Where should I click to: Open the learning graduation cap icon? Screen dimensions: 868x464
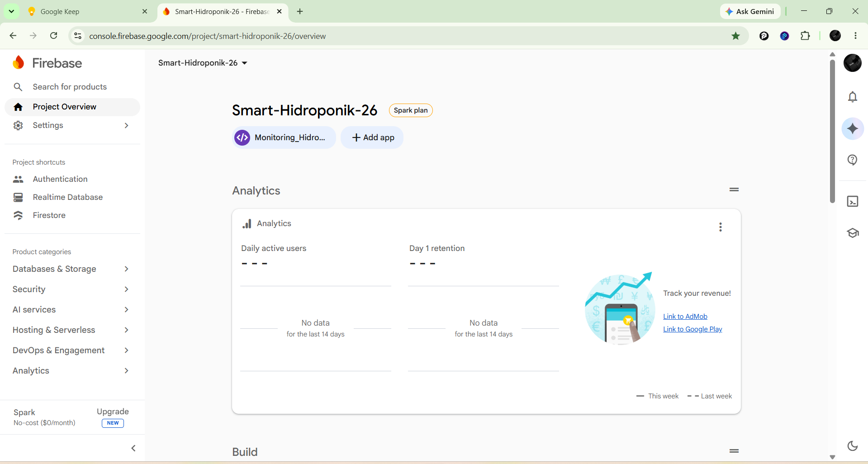[x=853, y=233]
